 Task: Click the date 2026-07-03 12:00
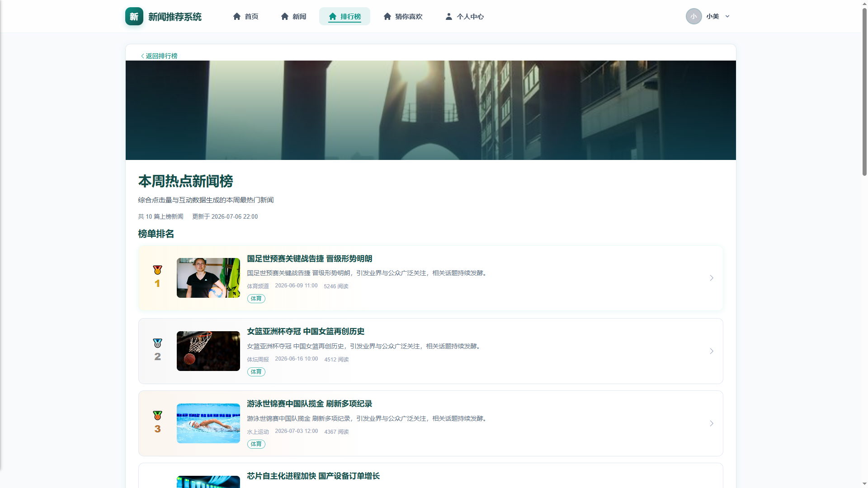click(x=296, y=431)
